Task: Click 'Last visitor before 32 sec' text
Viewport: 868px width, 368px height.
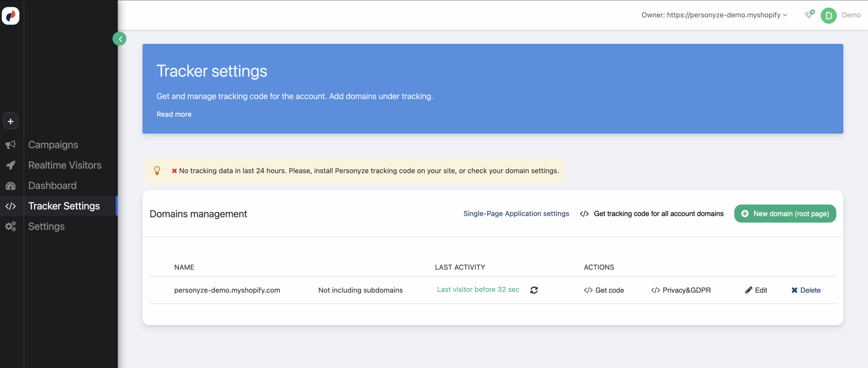Action: point(478,290)
